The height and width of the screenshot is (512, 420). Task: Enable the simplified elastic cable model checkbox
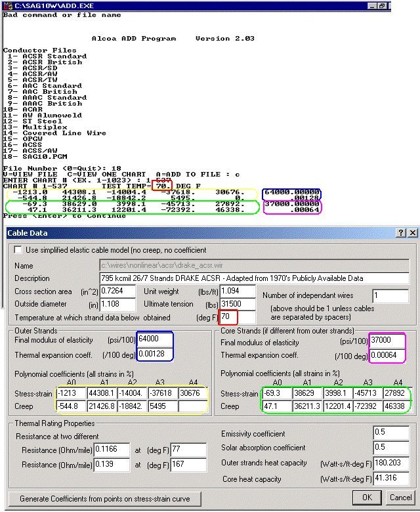tap(18, 250)
